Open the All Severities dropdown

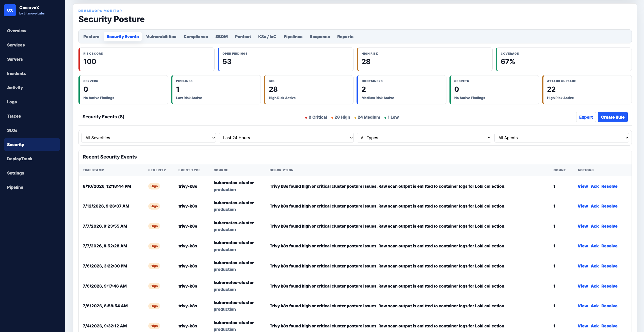click(149, 138)
